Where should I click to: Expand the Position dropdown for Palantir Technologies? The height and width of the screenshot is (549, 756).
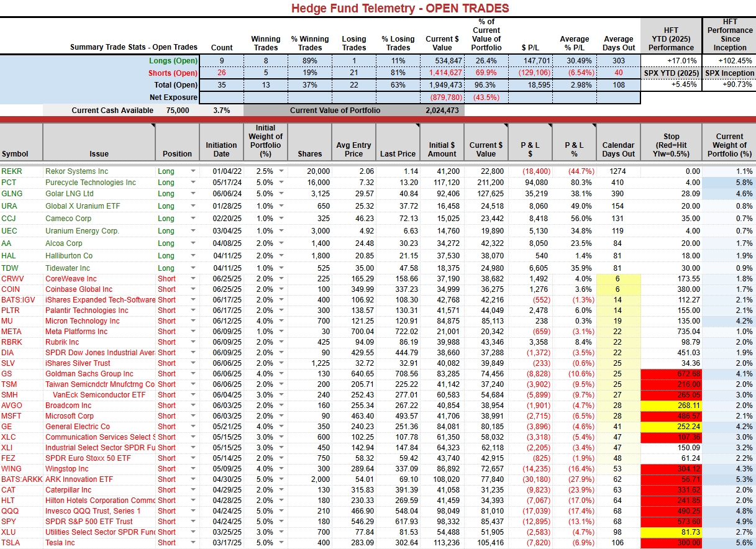[193, 311]
